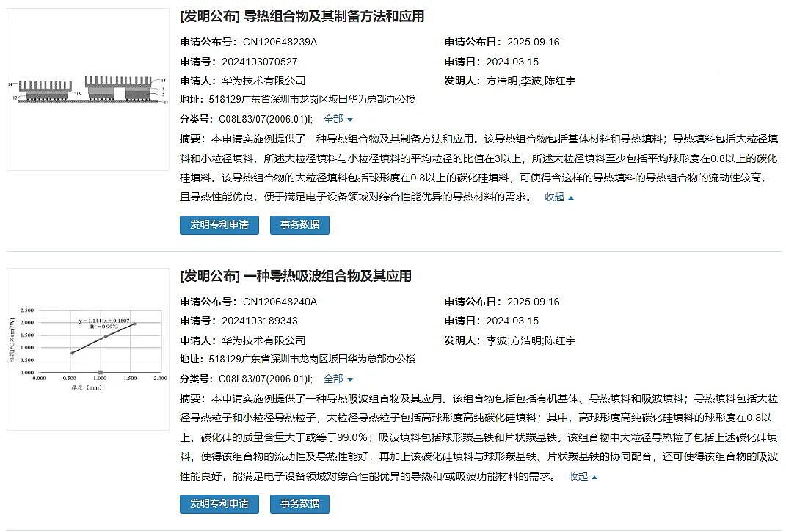Screen dimensions: 786x532
Task: Open 事务数据 for the 导热吸波组合物 patent
Action: tap(299, 503)
